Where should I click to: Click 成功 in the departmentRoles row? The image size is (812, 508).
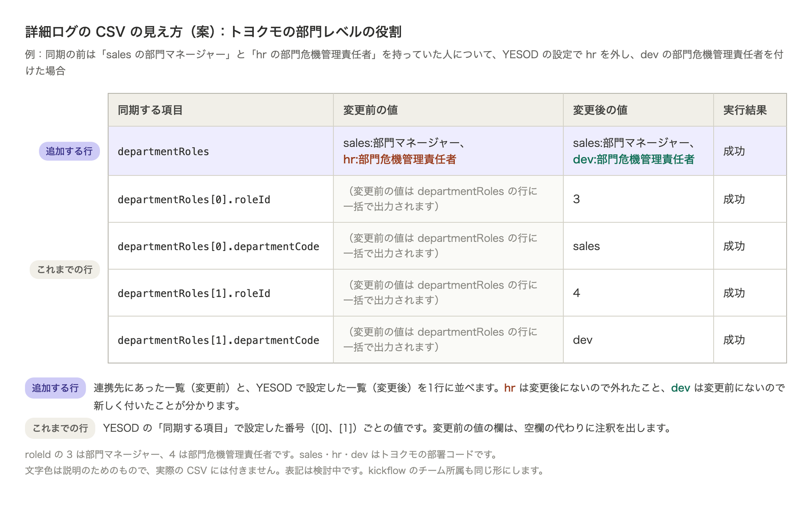point(734,151)
